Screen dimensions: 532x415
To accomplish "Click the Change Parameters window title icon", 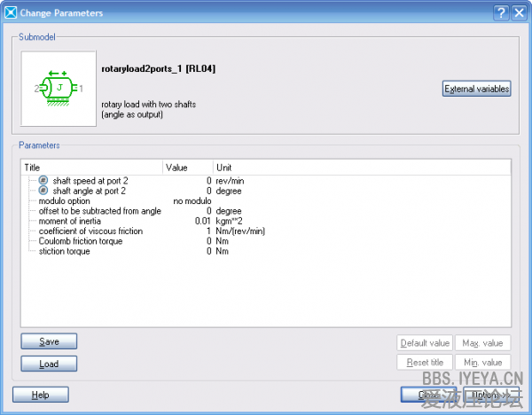I will click(x=11, y=12).
